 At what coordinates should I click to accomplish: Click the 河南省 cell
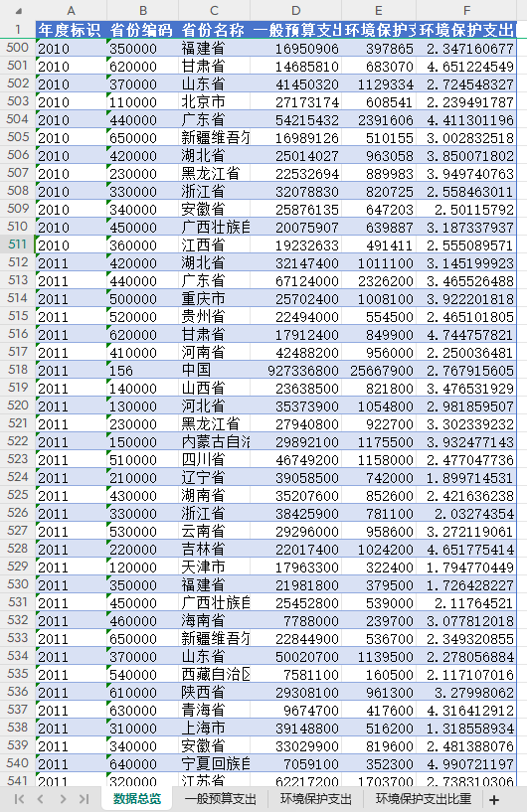[214, 352]
